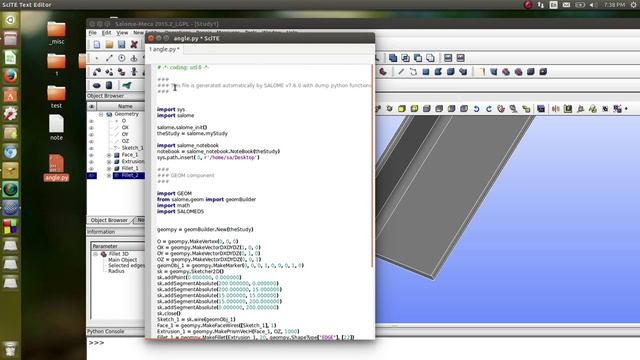This screenshot has height=360, width=640.
Task: Click the eye column header in Object Browser
Action: [92, 106]
